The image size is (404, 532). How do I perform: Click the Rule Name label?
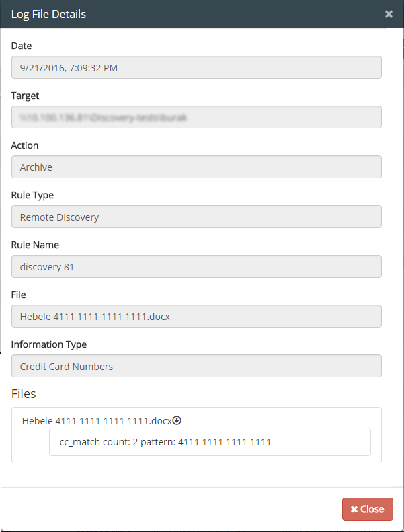click(35, 245)
